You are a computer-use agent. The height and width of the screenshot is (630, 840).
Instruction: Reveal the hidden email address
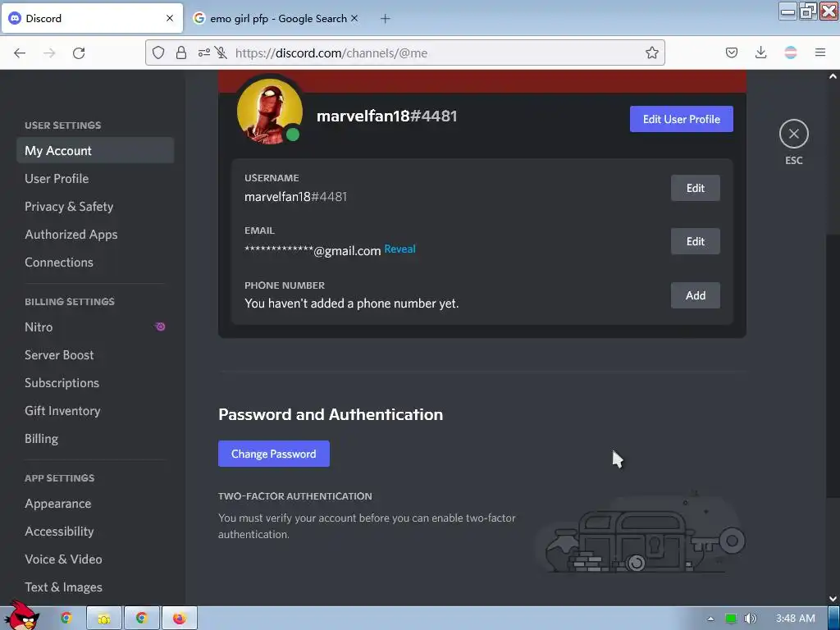[399, 249]
